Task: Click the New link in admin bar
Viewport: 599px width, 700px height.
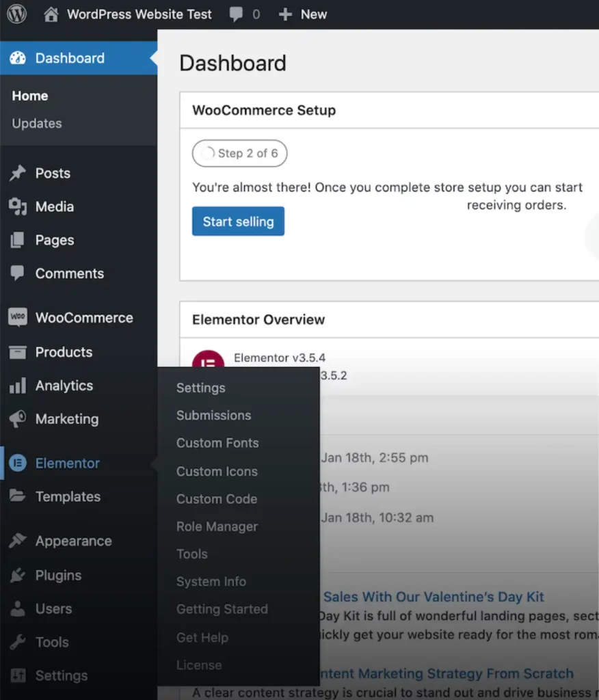Action: click(x=314, y=14)
